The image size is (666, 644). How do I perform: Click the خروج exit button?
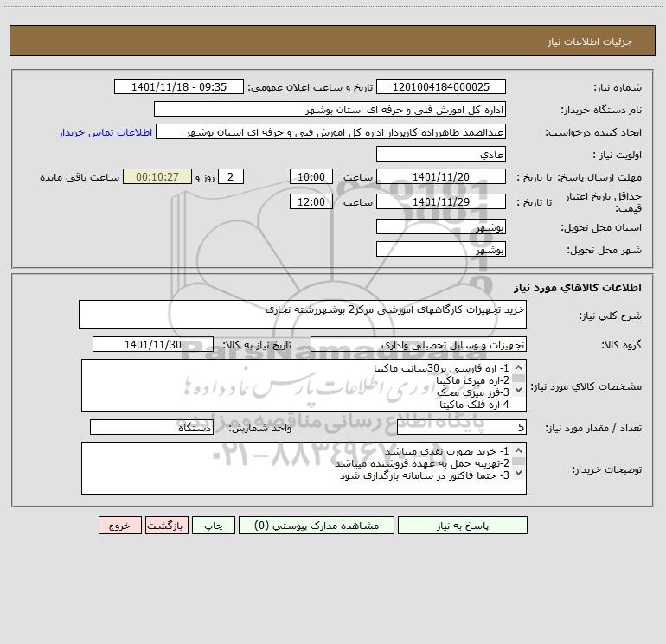119,525
